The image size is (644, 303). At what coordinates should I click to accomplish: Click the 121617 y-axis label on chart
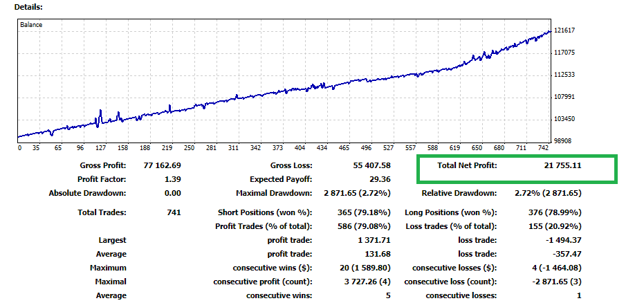562,30
